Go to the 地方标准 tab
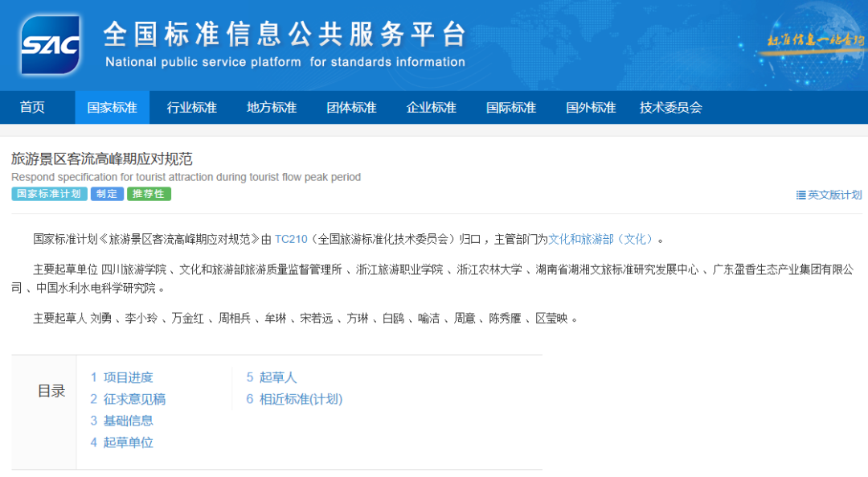The height and width of the screenshot is (477, 868). [272, 108]
